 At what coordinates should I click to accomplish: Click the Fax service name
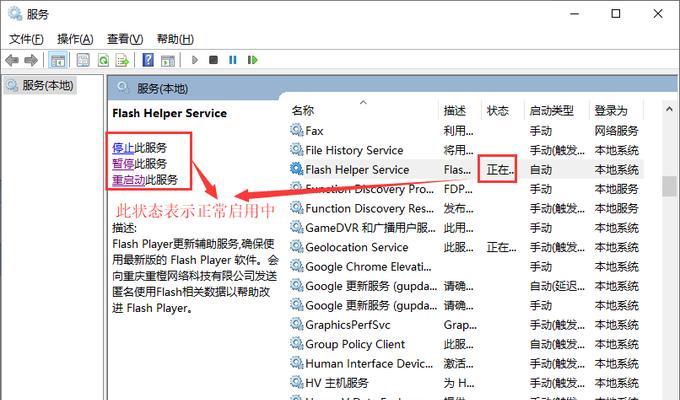pos(314,131)
